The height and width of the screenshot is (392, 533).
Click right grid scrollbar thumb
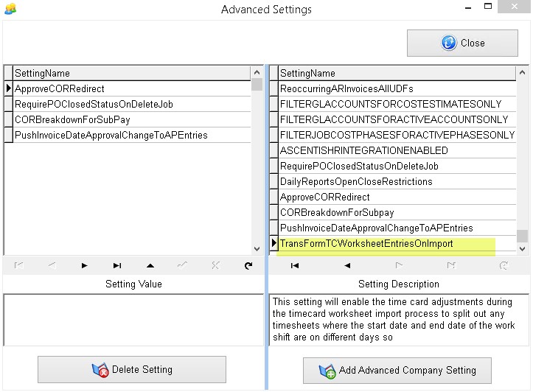523,236
